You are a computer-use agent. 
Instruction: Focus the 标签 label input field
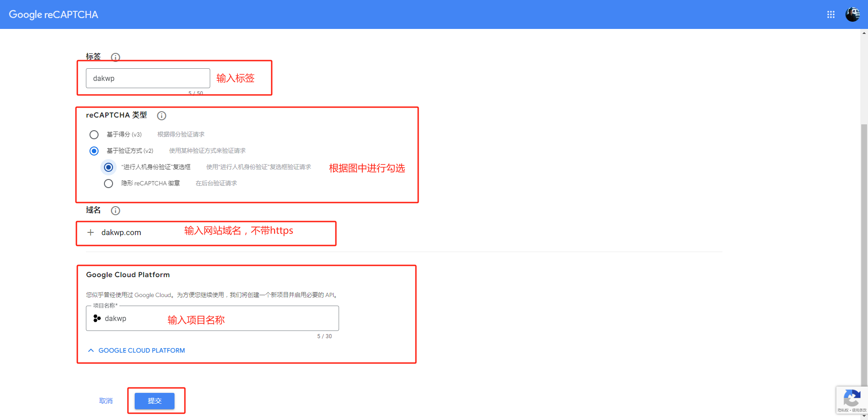pos(148,78)
